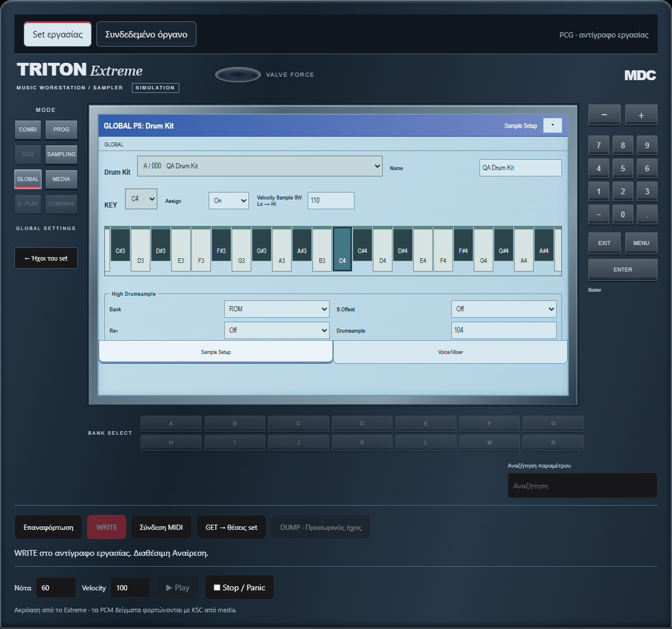Tap numeric keypad 9

pyautogui.click(x=647, y=145)
